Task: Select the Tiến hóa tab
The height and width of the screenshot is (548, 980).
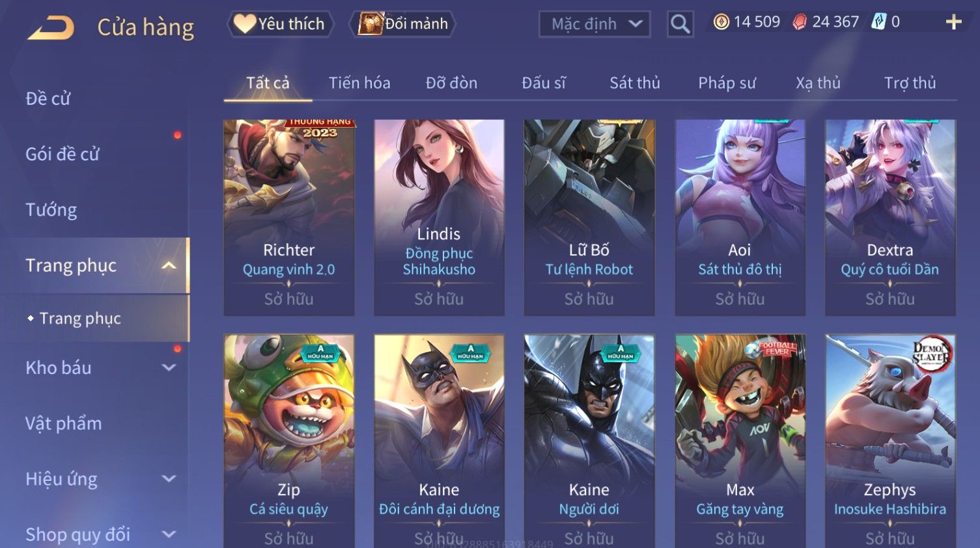Action: (359, 83)
